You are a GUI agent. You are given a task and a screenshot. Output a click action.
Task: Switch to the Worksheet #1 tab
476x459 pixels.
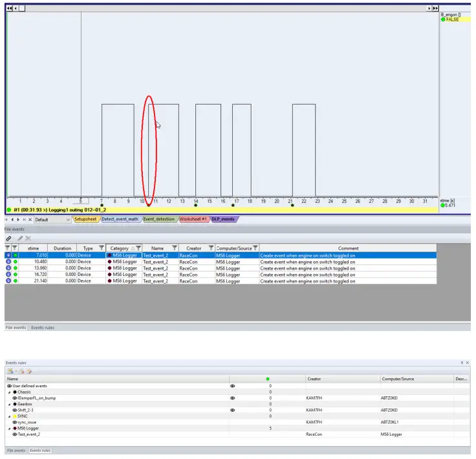[x=193, y=219]
